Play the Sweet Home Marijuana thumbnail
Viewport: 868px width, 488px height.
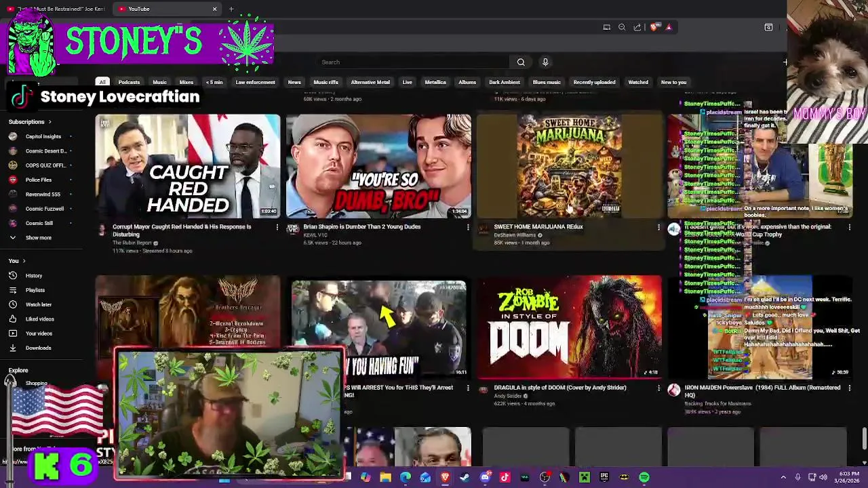tap(570, 166)
